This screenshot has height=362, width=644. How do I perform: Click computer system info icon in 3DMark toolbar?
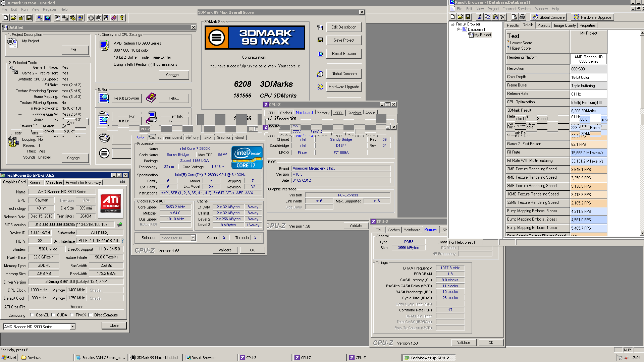(39, 18)
